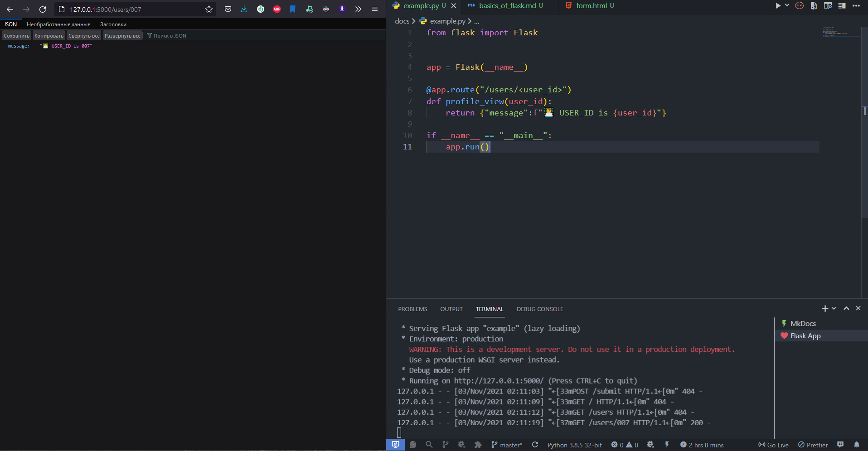Open Run and Debug from status bar

(461, 445)
